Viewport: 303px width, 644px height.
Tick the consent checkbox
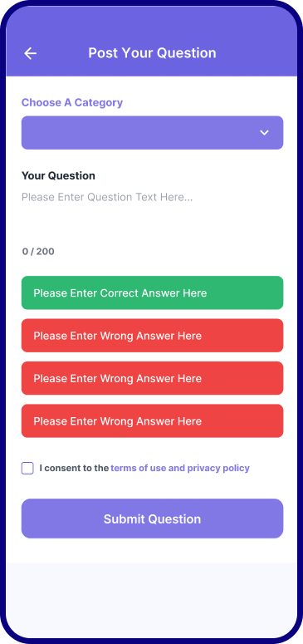coord(27,468)
